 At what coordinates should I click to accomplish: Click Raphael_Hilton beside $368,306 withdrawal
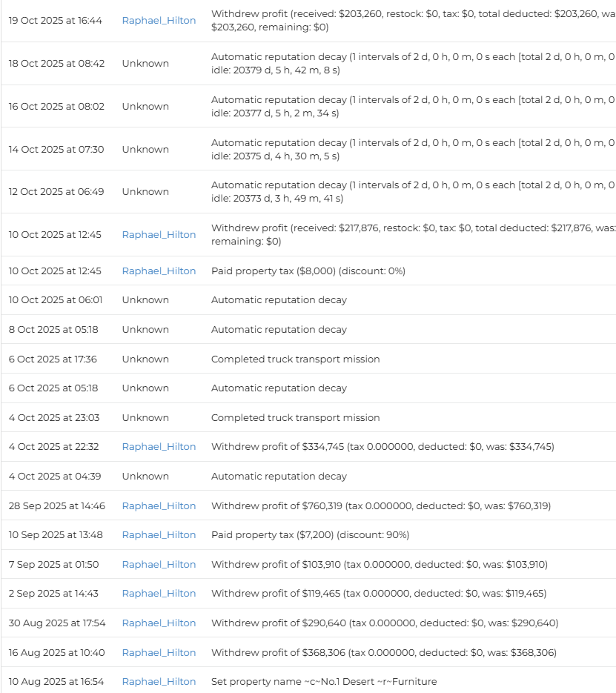click(x=159, y=653)
